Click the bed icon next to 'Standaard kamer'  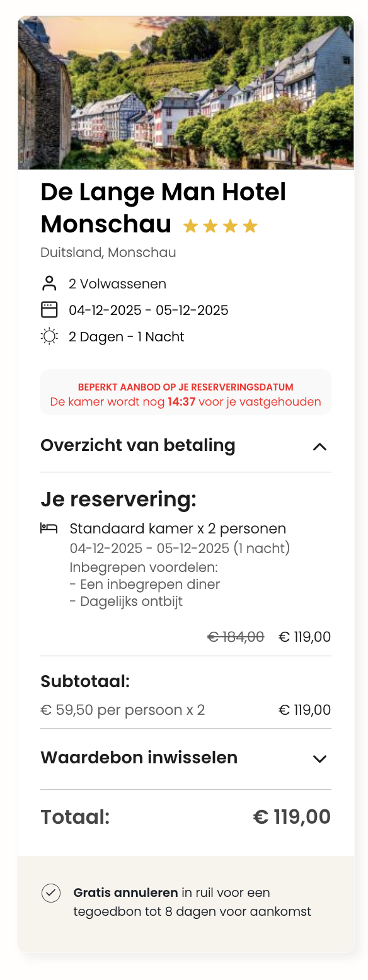click(50, 528)
